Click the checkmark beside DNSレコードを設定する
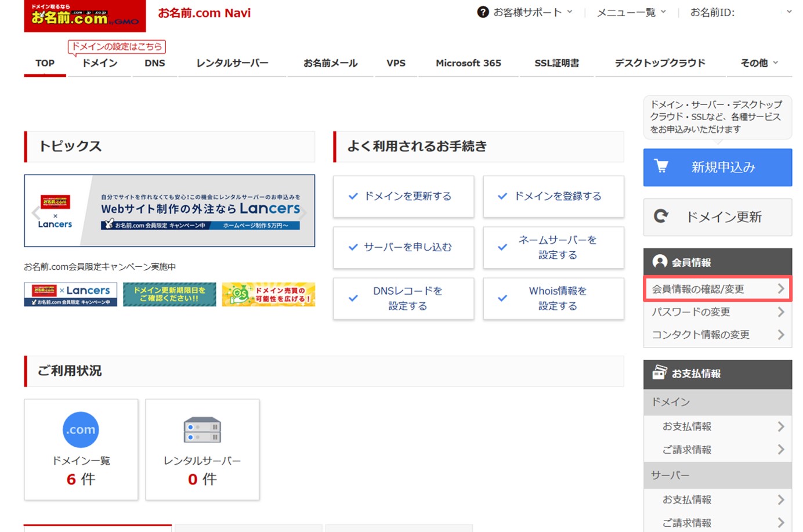The height and width of the screenshot is (532, 803). click(353, 298)
